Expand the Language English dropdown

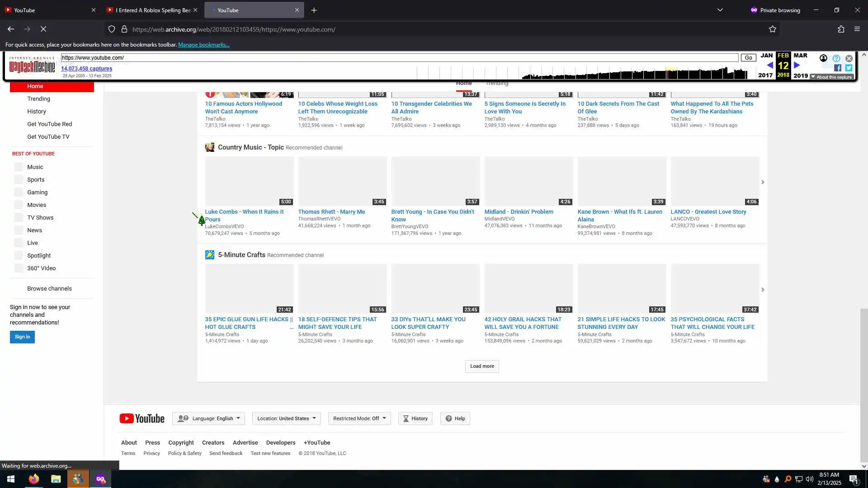208,418
